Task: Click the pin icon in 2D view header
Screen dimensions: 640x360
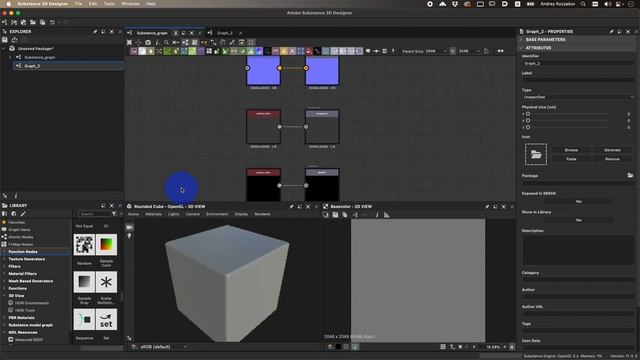Action: [x=487, y=207]
